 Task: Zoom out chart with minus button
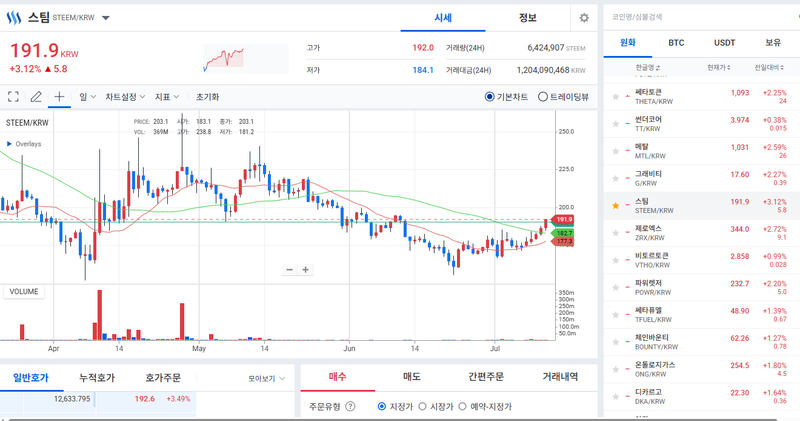[x=290, y=269]
